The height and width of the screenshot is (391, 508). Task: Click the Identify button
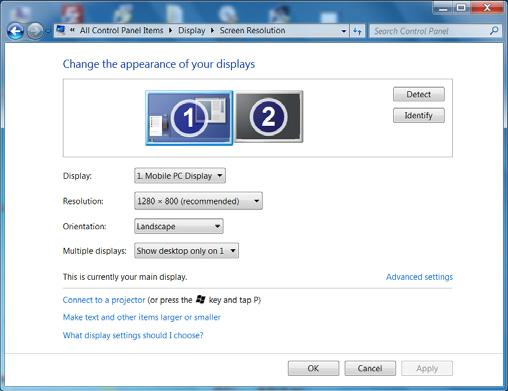[419, 116]
